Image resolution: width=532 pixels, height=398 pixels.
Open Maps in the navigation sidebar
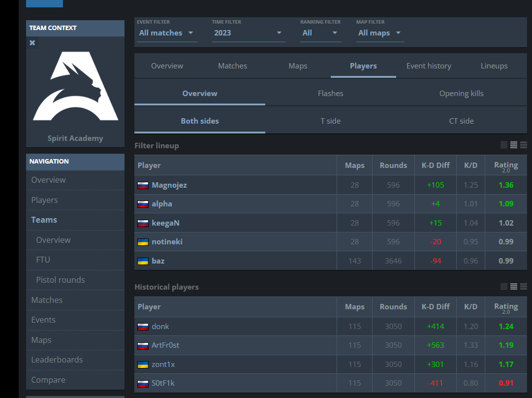click(75, 340)
